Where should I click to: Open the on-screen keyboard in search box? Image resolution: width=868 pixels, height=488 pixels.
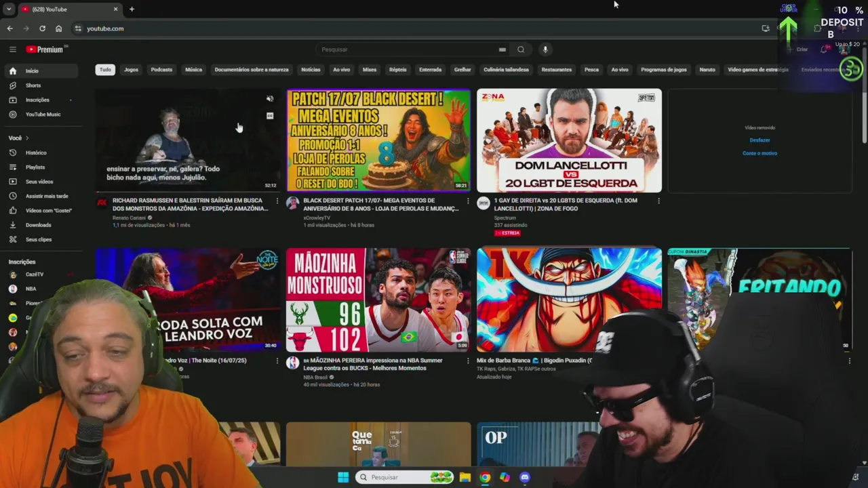(x=502, y=49)
